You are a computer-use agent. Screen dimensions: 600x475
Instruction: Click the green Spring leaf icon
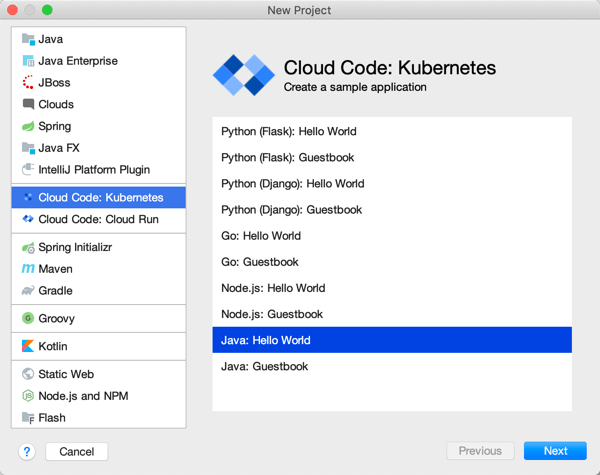[28, 126]
